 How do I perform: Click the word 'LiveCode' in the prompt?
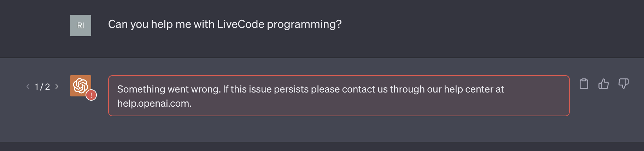240,24
